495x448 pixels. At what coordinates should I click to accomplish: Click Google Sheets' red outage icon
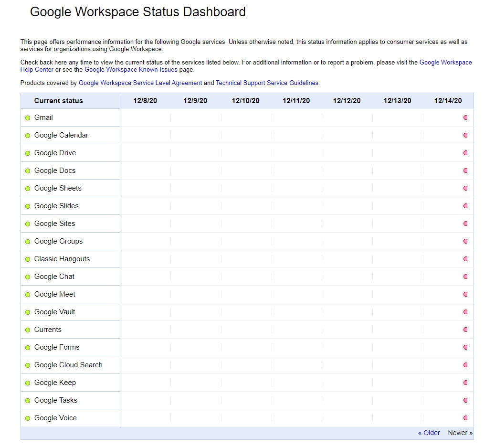click(465, 188)
